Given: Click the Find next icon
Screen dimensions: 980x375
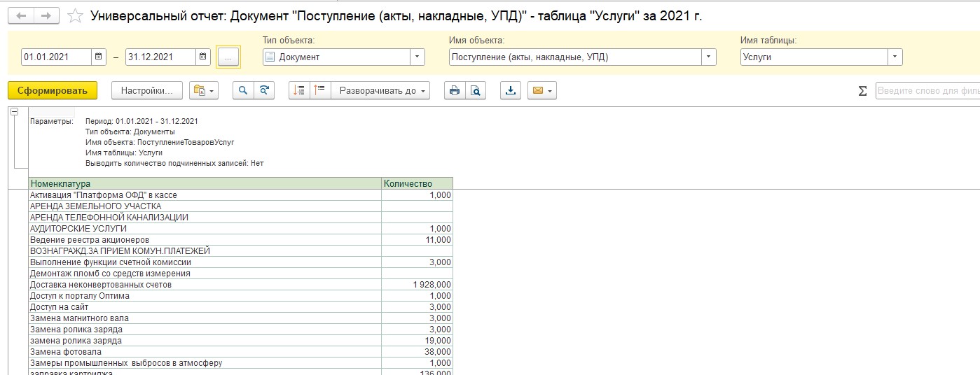Looking at the screenshot, I should tap(264, 90).
